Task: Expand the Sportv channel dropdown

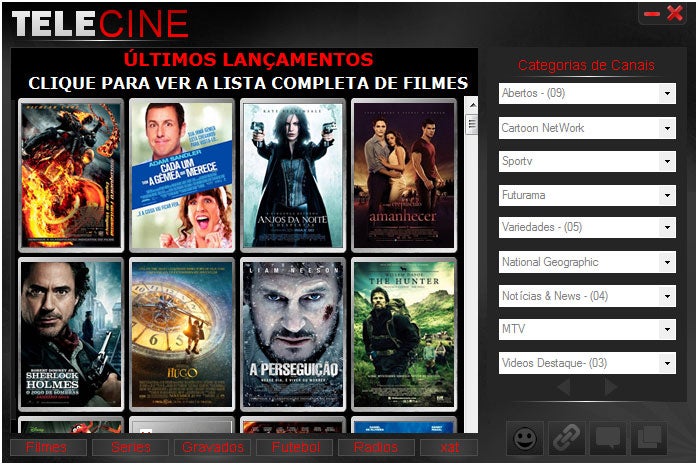Action: click(667, 161)
